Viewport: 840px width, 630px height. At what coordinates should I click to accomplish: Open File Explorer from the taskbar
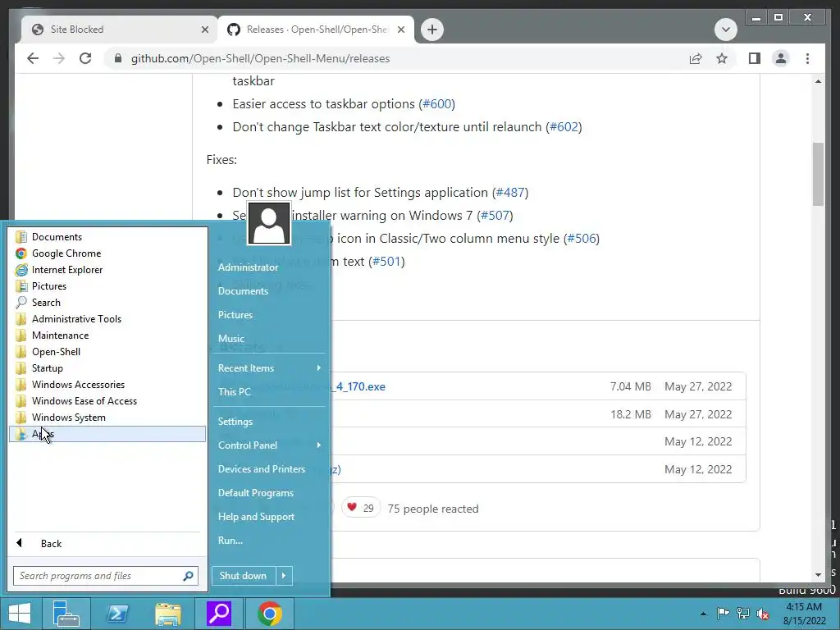[x=168, y=614]
